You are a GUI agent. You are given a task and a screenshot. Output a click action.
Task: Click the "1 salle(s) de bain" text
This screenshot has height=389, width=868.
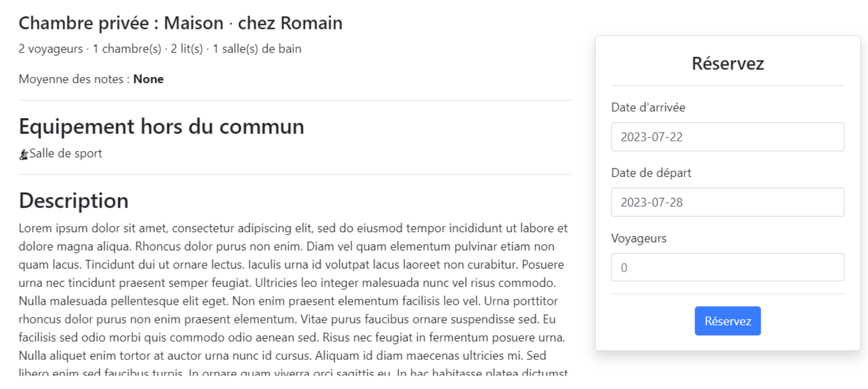click(x=257, y=49)
